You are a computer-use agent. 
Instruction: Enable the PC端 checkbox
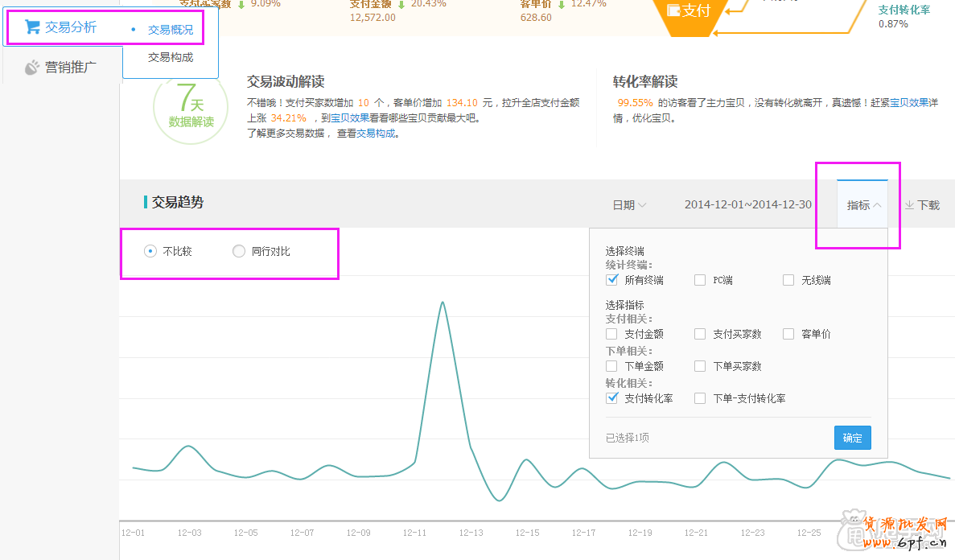[x=701, y=280]
